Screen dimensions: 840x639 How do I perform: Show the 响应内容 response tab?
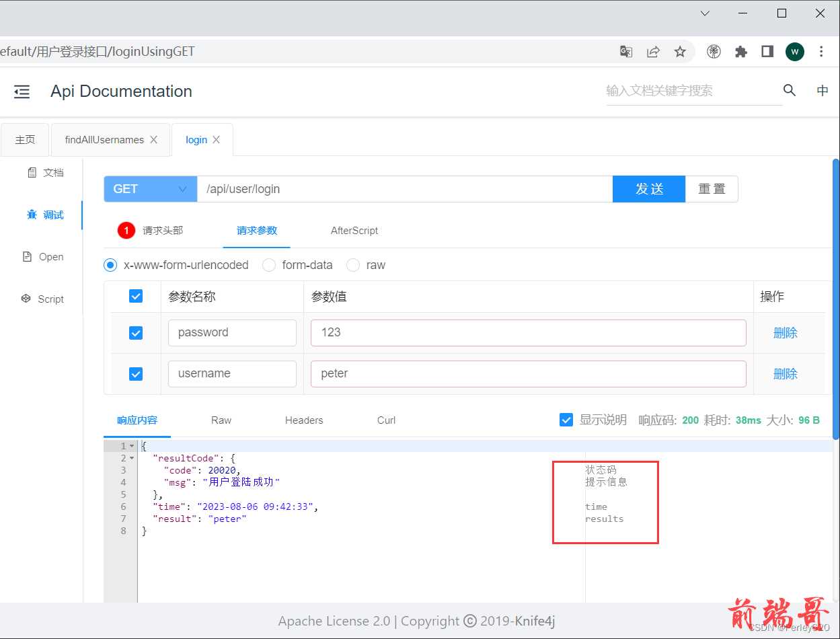(137, 420)
